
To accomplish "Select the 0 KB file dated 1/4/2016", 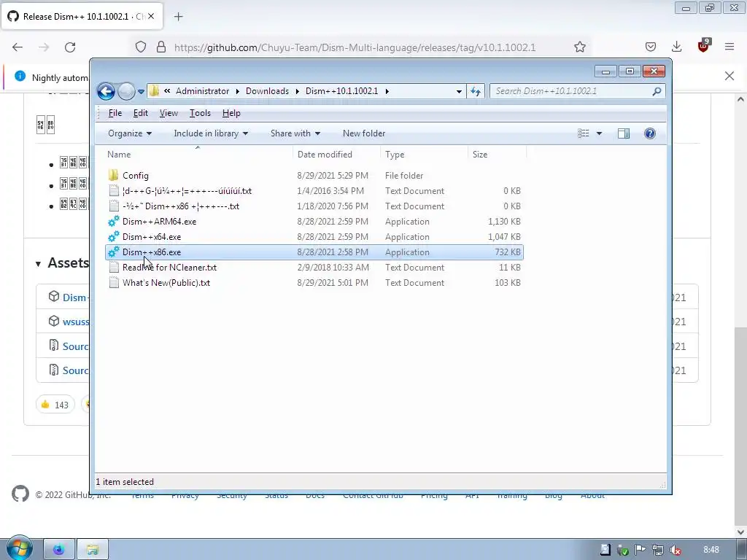I will [x=314, y=191].
